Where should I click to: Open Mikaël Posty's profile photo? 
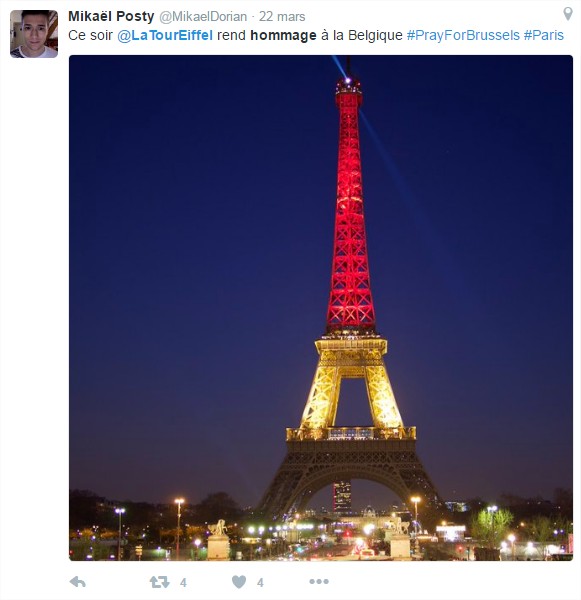[x=34, y=34]
